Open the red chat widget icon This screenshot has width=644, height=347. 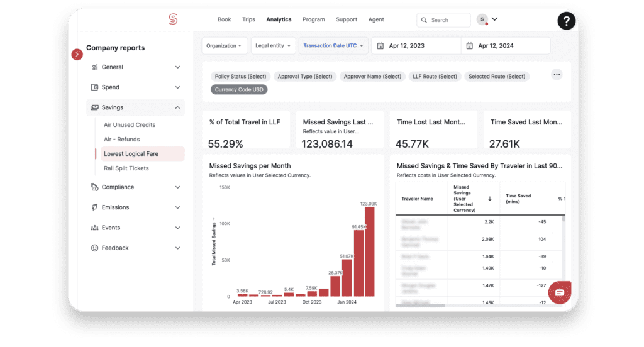(559, 292)
